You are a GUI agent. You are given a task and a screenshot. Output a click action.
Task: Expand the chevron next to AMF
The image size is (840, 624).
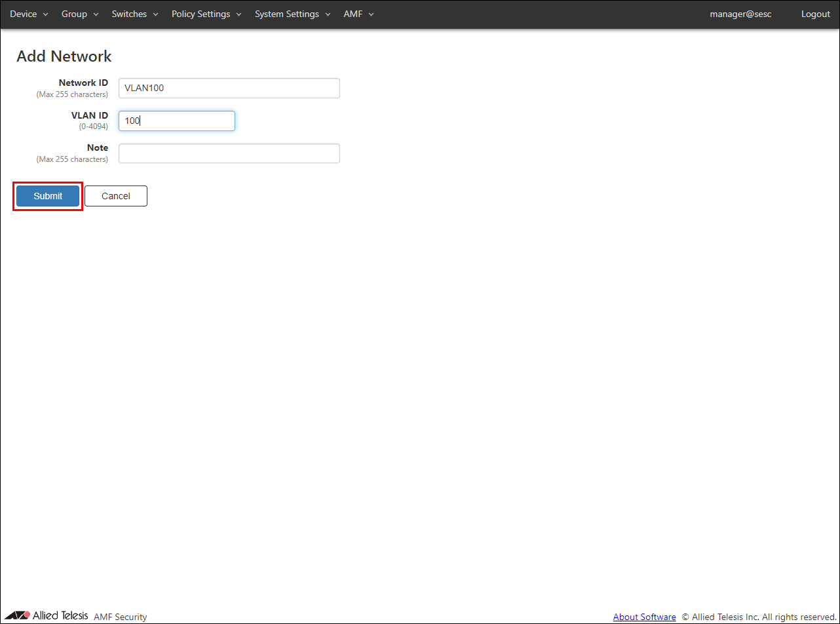point(371,14)
